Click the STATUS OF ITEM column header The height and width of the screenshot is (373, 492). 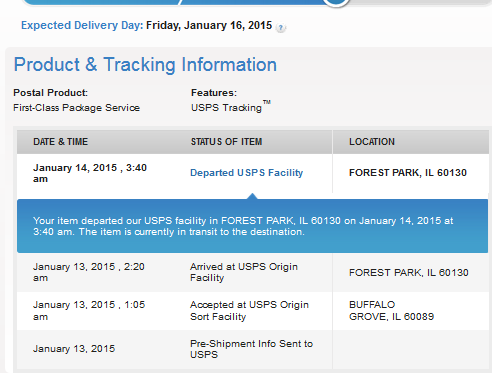click(226, 142)
